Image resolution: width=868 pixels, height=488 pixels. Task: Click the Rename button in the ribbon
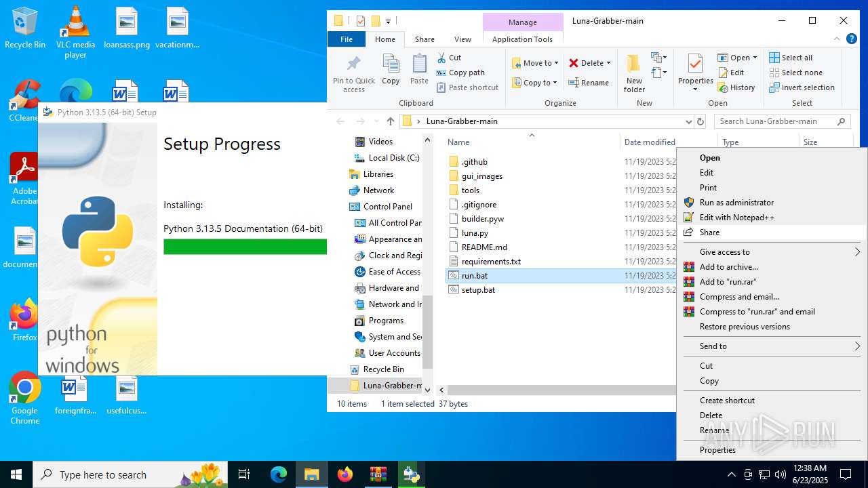[x=589, y=83]
